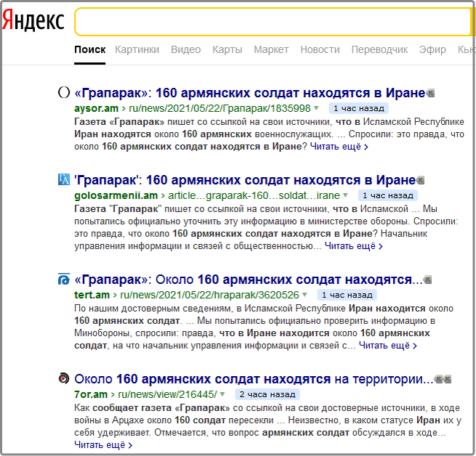
Task: Click '1 час назад' badge on aysor.am result
Action: 359,108
